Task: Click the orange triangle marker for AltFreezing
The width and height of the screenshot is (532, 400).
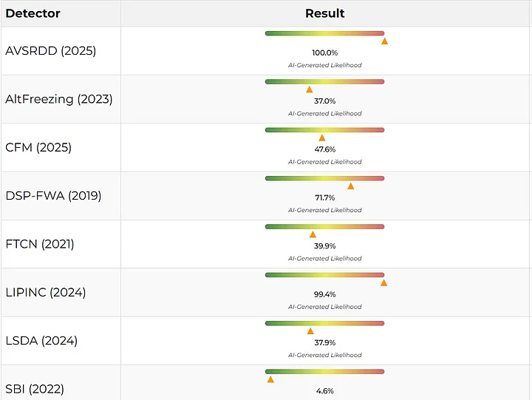Action: point(310,89)
